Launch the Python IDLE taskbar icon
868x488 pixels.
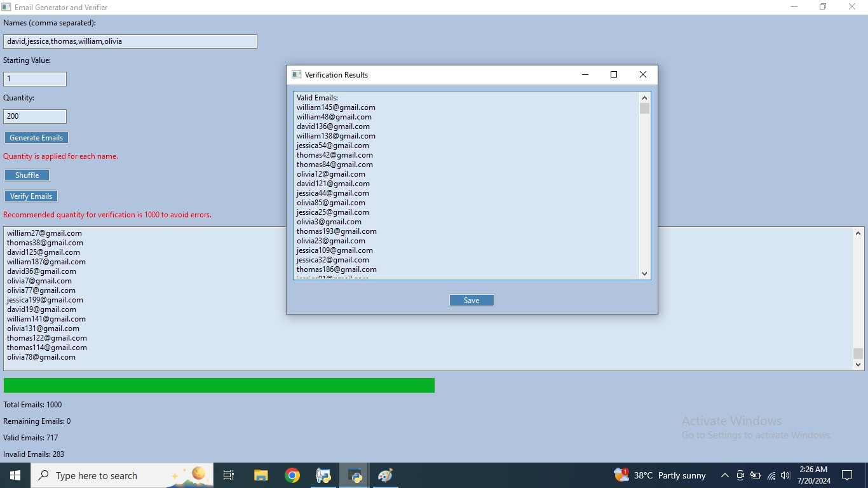[x=323, y=475]
